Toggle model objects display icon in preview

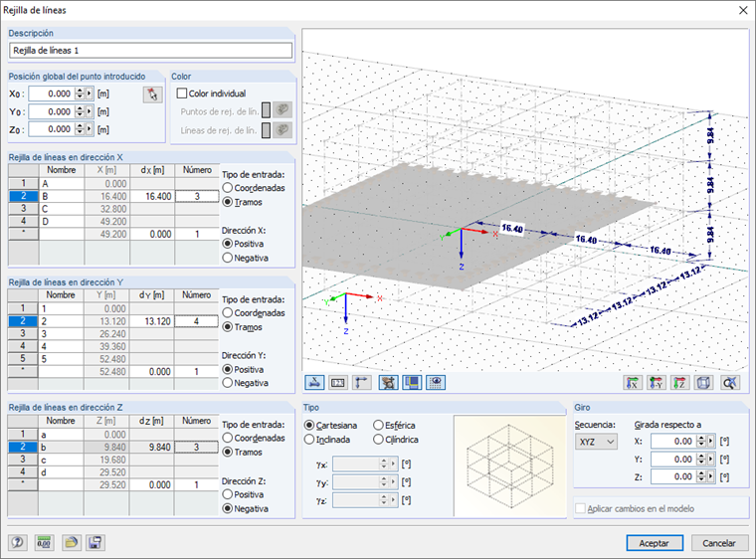tap(388, 383)
